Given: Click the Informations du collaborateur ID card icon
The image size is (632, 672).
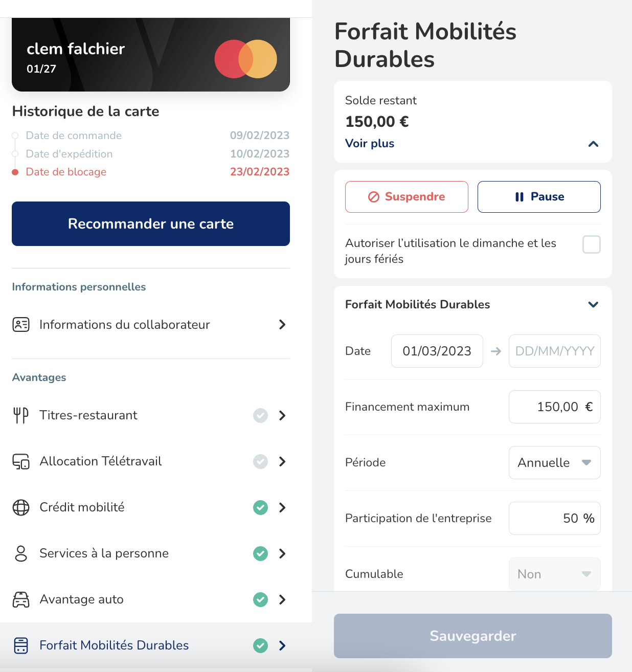Looking at the screenshot, I should pyautogui.click(x=21, y=325).
